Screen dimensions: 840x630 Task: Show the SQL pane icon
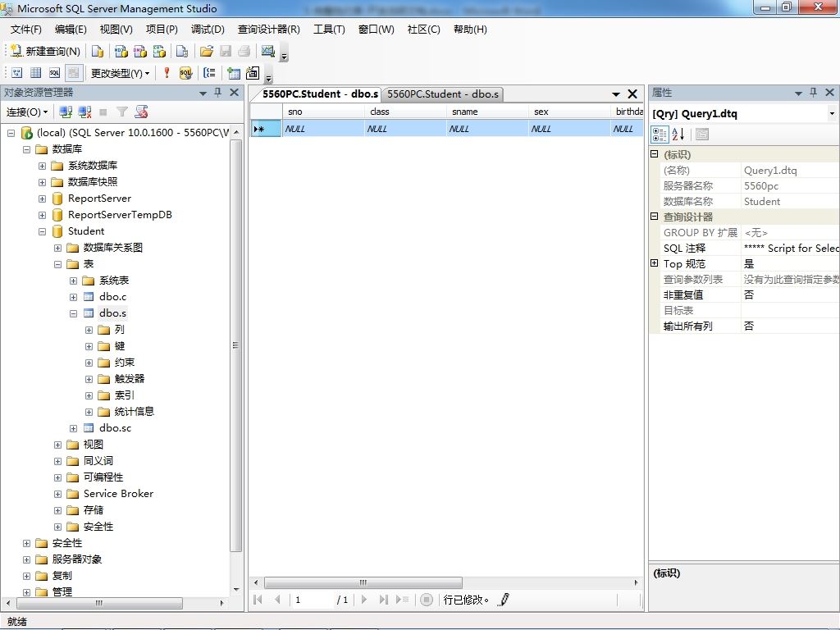(x=55, y=73)
